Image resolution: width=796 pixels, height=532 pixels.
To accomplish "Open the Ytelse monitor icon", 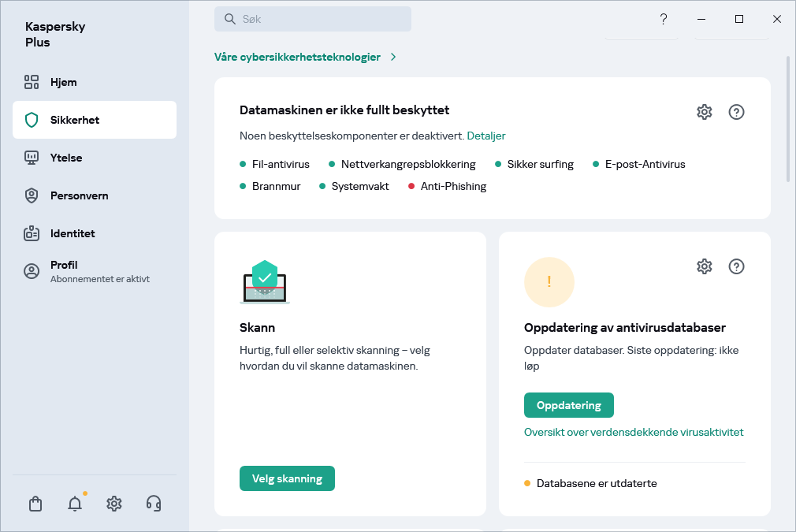I will tap(32, 158).
